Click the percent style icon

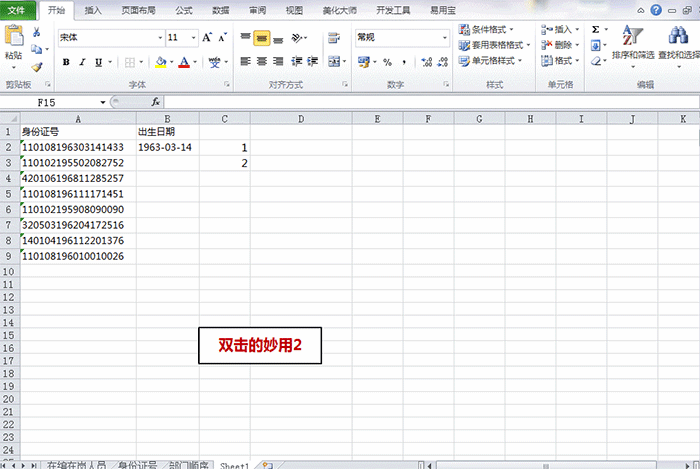387,62
